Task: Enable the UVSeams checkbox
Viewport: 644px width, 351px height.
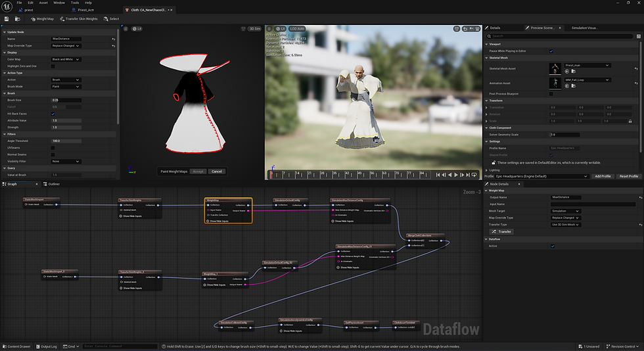Action: 53,148
